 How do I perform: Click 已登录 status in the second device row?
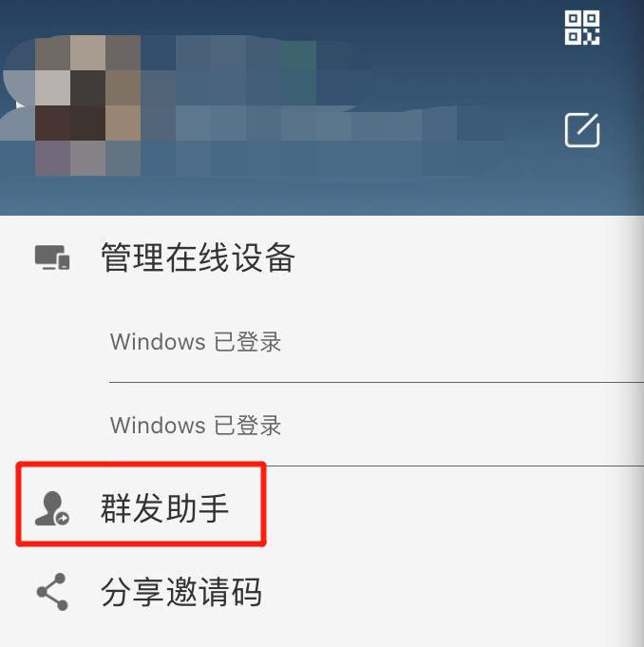[x=248, y=425]
